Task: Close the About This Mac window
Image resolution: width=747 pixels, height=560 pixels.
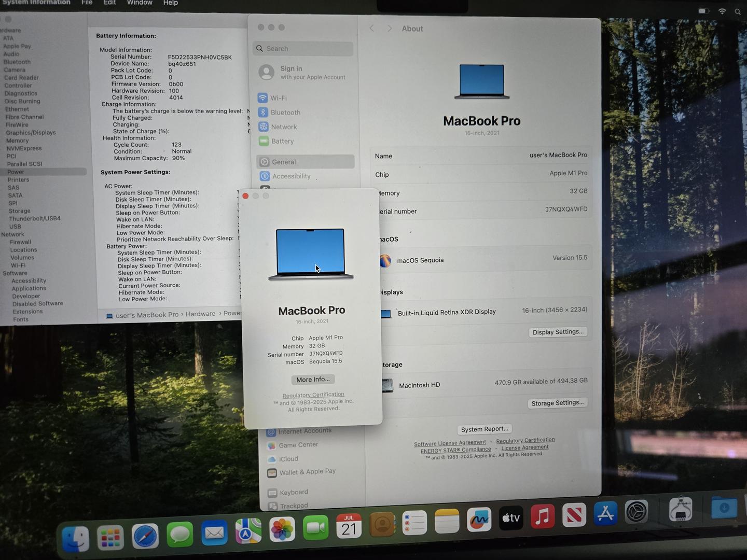Action: coord(245,195)
